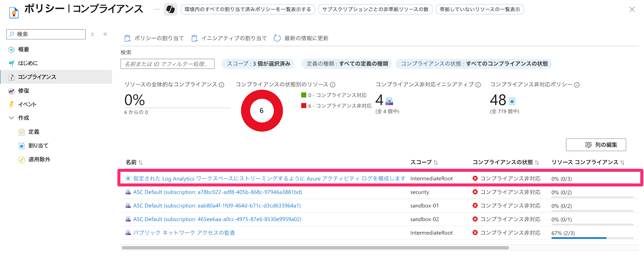644x259 pixels.
Task: Select コンプライアンス sidebar item
Action: pyautogui.click(x=56, y=77)
